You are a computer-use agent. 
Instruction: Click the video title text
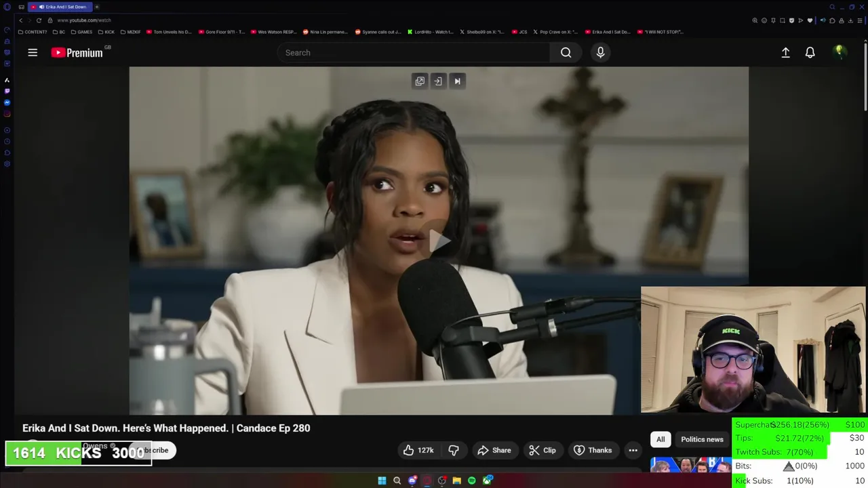pos(166,428)
